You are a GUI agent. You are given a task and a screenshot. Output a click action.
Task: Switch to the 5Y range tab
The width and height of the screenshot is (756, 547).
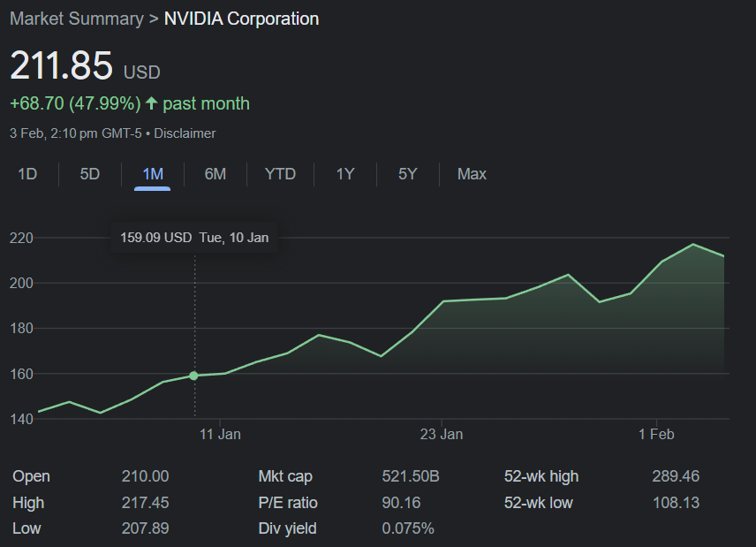pyautogui.click(x=407, y=174)
